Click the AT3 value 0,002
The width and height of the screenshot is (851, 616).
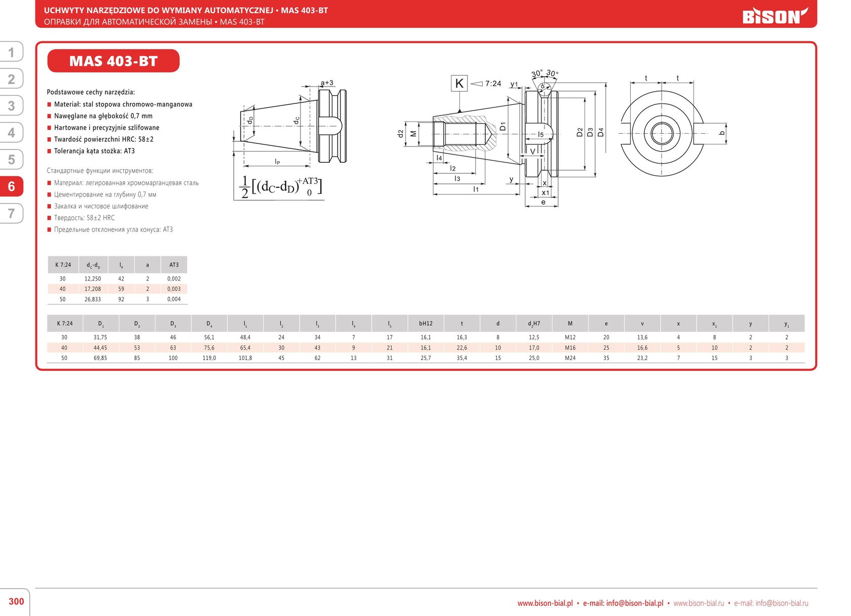[174, 279]
